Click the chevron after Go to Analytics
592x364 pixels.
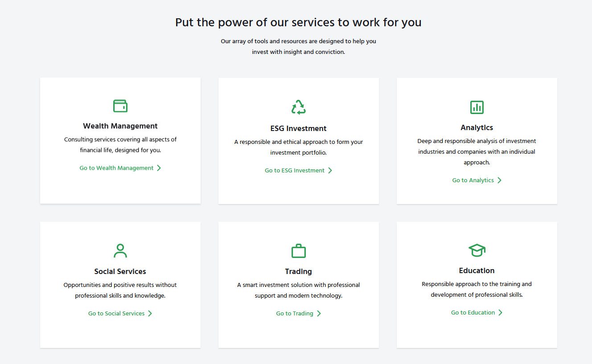(x=500, y=180)
